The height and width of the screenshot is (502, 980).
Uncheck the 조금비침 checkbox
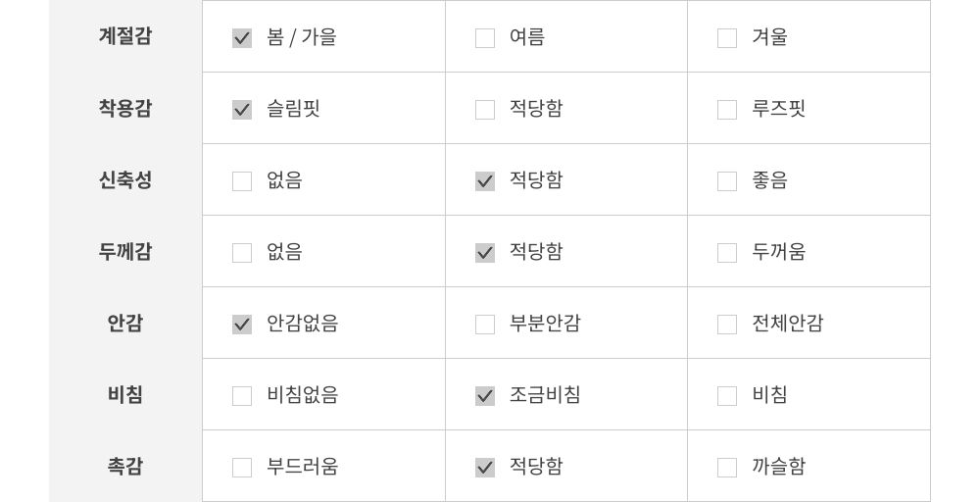coord(485,396)
